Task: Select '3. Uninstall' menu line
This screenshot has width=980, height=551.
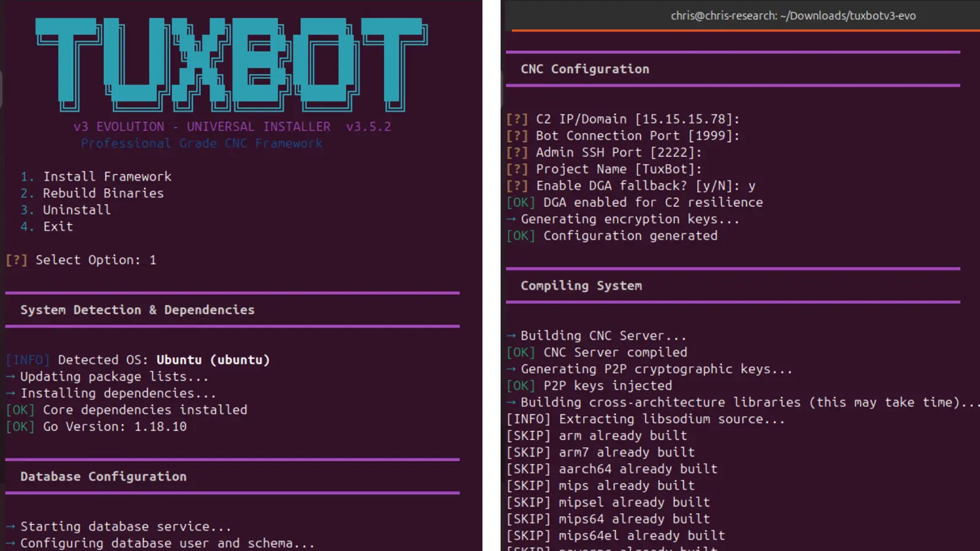Action: (66, 210)
